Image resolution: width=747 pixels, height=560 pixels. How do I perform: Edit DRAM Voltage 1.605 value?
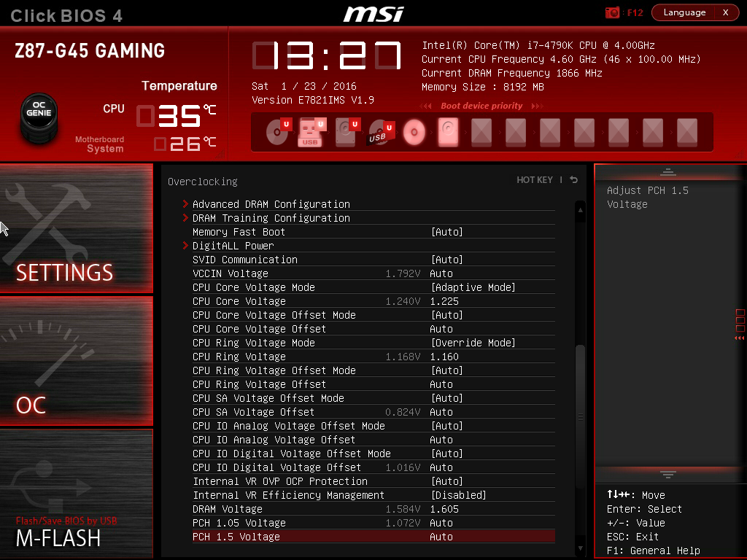point(444,508)
